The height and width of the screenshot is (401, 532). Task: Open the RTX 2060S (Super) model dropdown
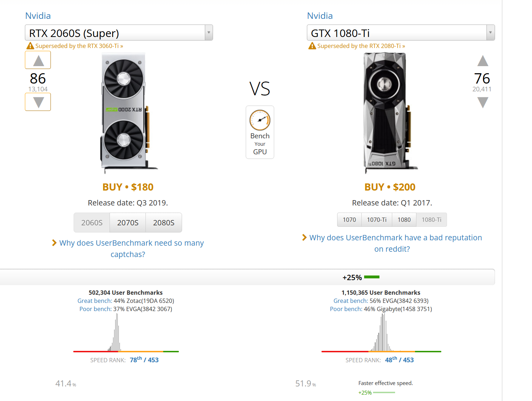click(x=119, y=33)
